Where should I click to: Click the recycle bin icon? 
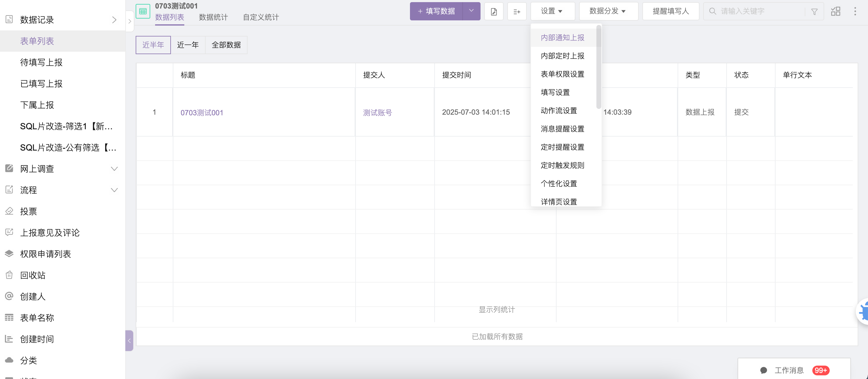tap(9, 275)
